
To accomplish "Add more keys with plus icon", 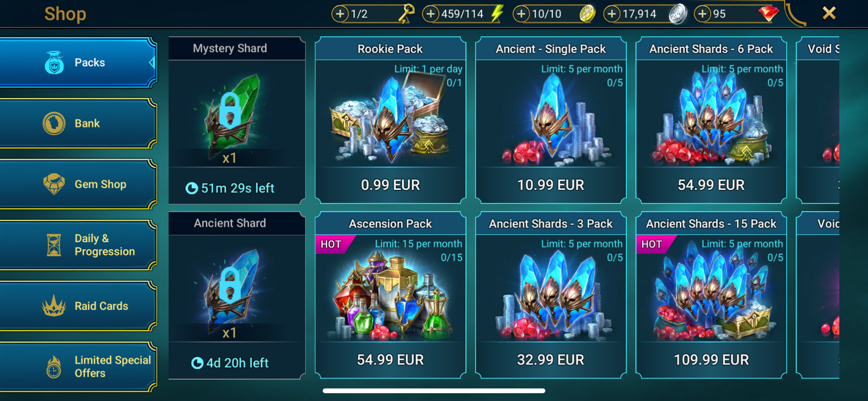I will point(340,14).
